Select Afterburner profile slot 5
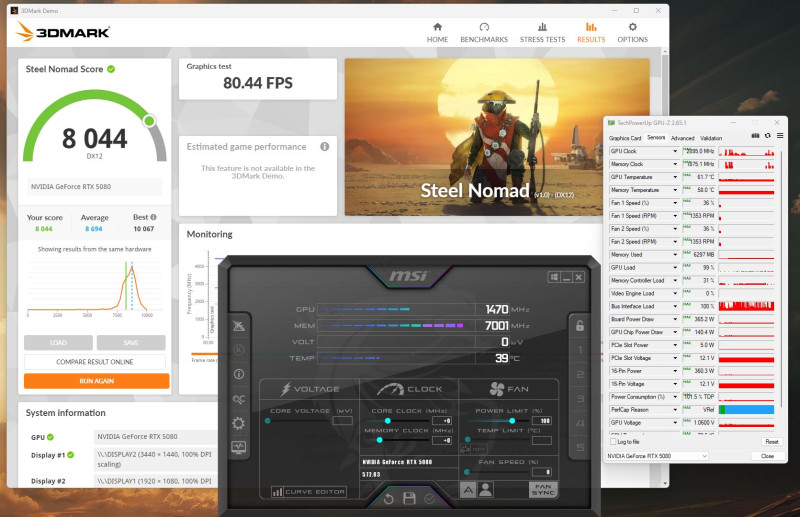Image resolution: width=800 pixels, height=517 pixels. coord(580,448)
